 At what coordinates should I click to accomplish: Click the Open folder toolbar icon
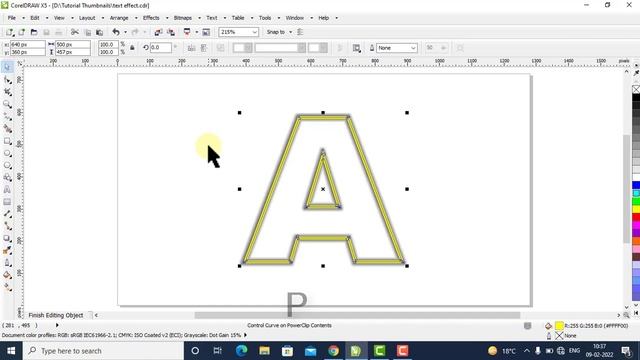[34, 32]
